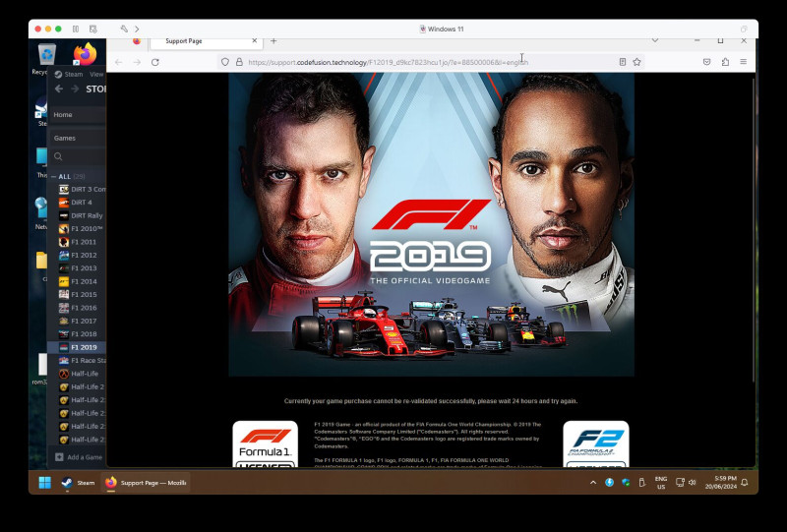Select F1 2012 in Steam library

pyautogui.click(x=78, y=255)
